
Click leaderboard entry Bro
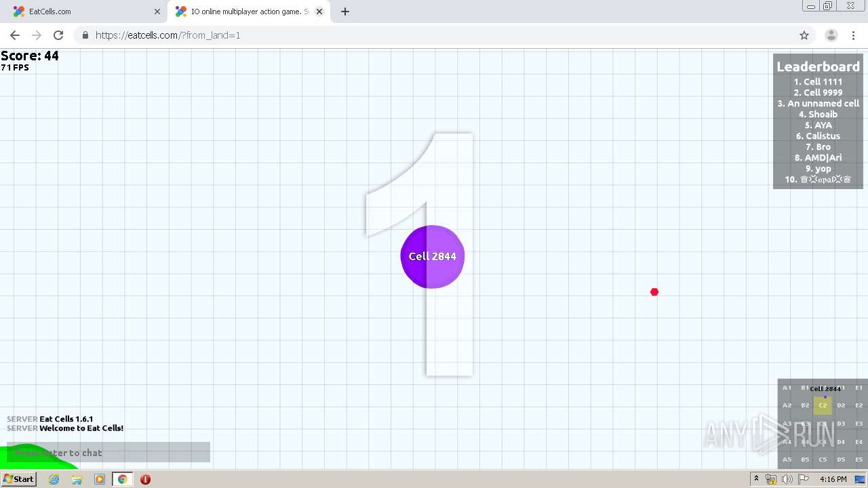(818, 146)
